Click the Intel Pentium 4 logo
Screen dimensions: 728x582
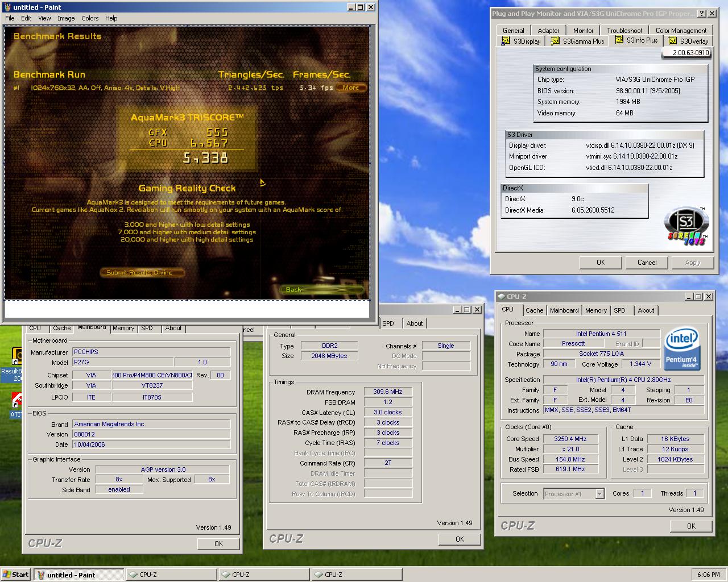681,348
